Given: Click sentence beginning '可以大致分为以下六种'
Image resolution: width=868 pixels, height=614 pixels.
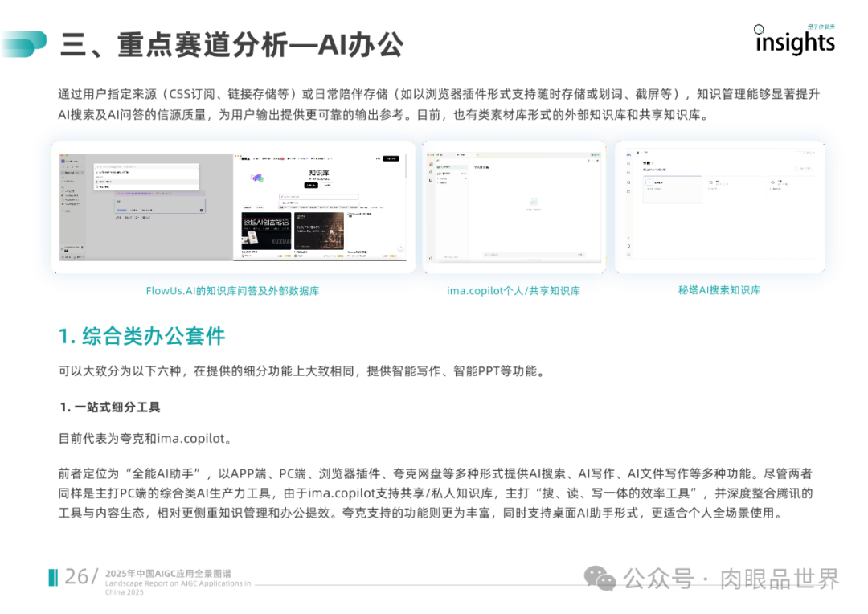Looking at the screenshot, I should tap(304, 371).
